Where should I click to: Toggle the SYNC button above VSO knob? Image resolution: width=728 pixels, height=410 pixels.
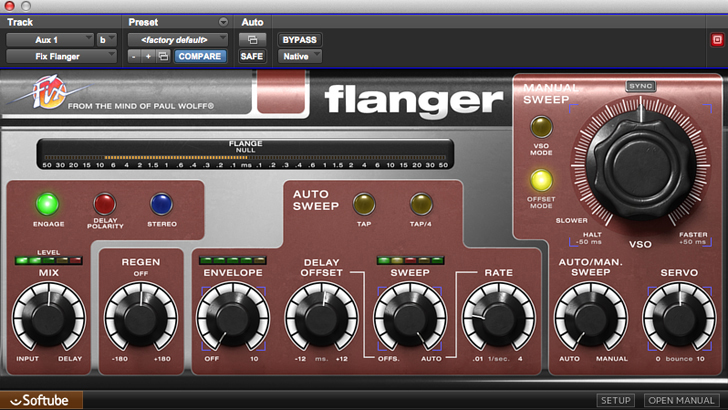point(641,86)
